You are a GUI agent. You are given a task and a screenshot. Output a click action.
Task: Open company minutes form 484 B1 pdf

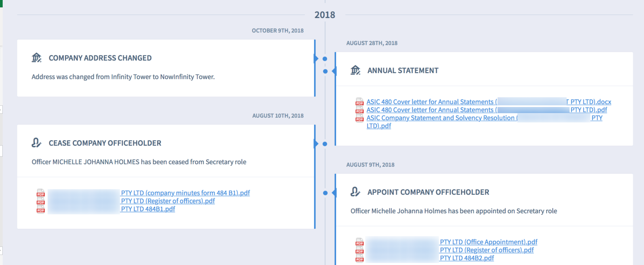(x=185, y=193)
